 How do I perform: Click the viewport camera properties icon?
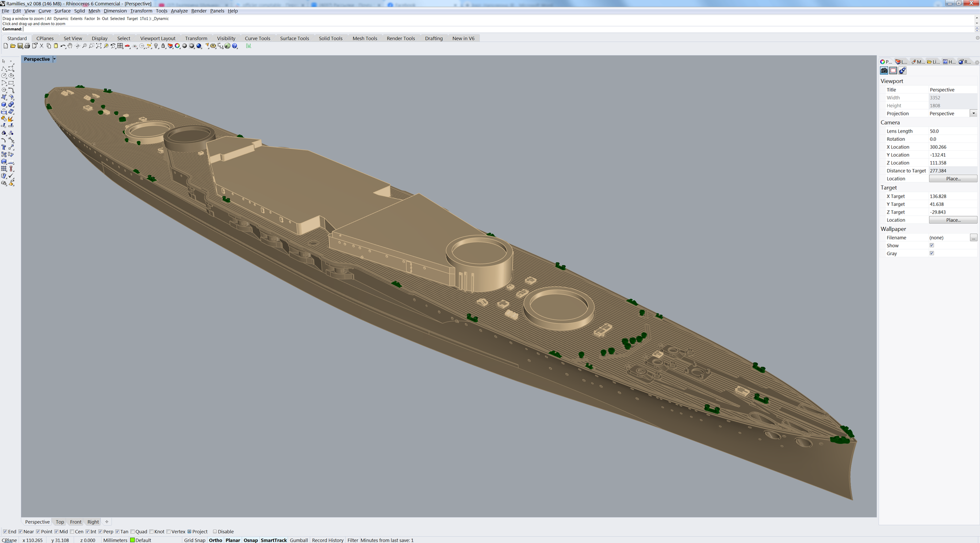[884, 70]
